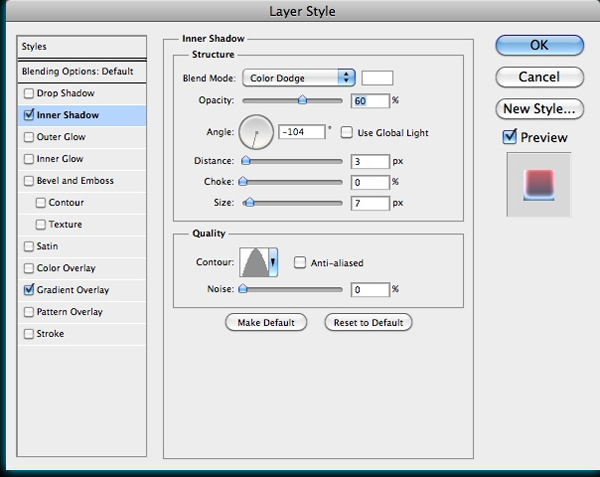The image size is (600, 477).
Task: Expand the Contour dropdown arrow
Action: pyautogui.click(x=273, y=263)
